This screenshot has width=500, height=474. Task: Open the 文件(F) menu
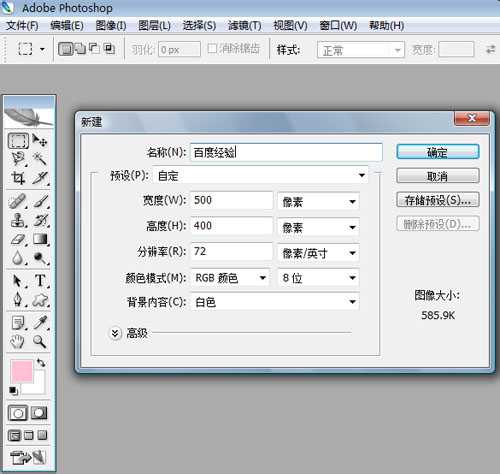[x=22, y=26]
